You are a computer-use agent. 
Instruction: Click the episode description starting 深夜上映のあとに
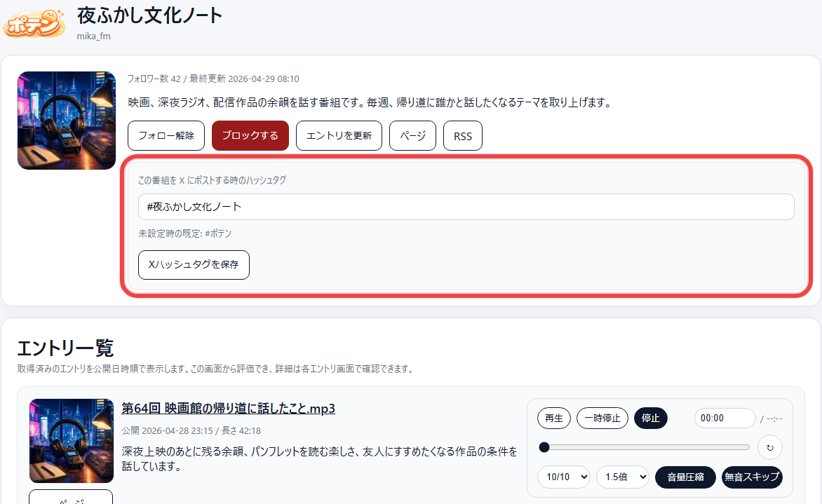coord(319,458)
